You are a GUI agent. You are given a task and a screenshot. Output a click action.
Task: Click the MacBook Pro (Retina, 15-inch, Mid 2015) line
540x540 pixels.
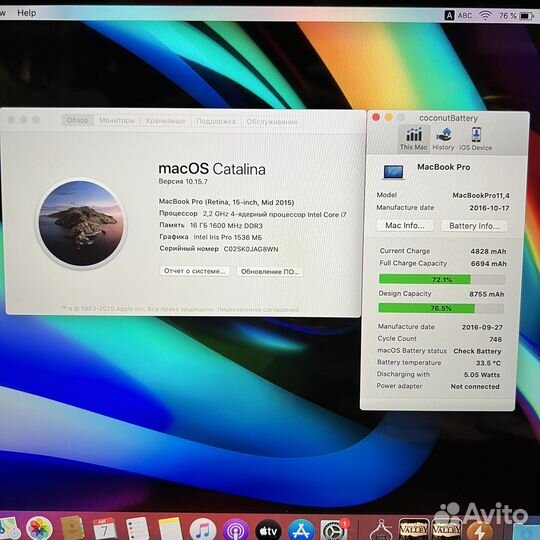226,202
